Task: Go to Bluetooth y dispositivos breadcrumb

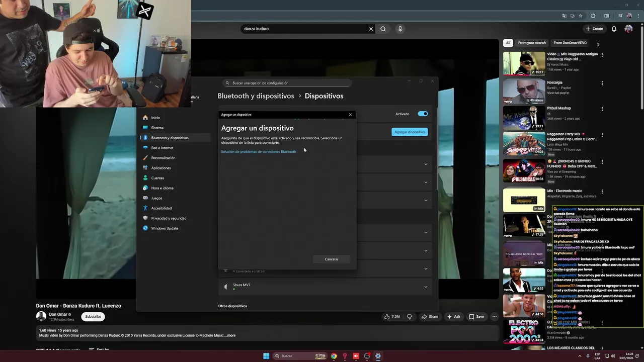Action: point(256,96)
